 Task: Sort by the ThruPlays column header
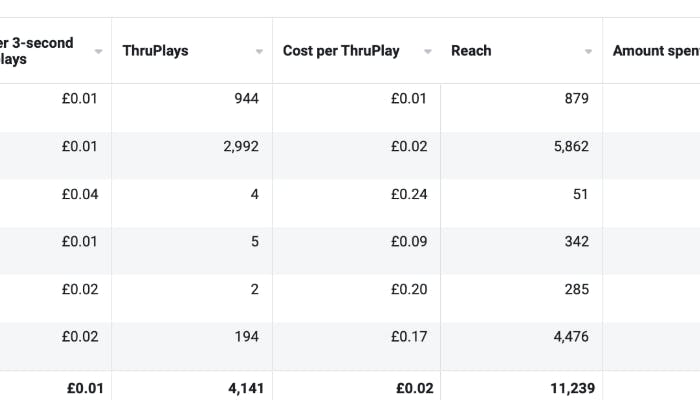(155, 50)
